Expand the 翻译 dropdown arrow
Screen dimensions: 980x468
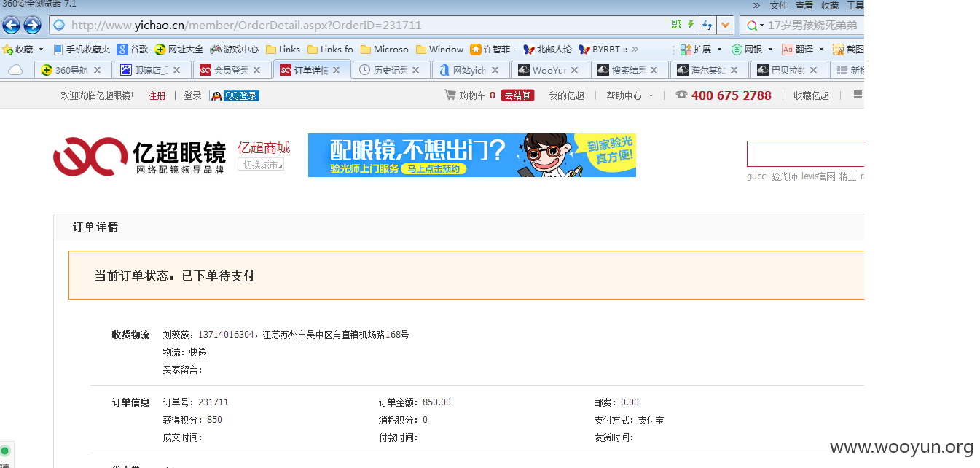tap(821, 50)
